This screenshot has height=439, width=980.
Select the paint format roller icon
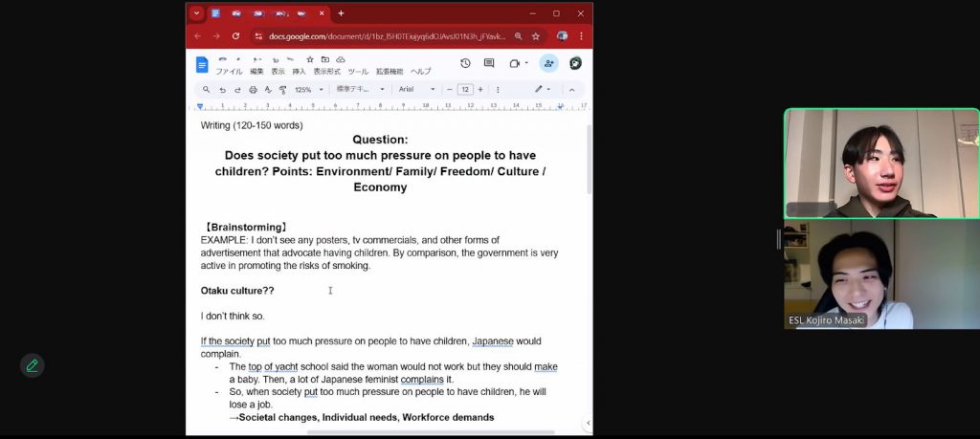(x=282, y=90)
